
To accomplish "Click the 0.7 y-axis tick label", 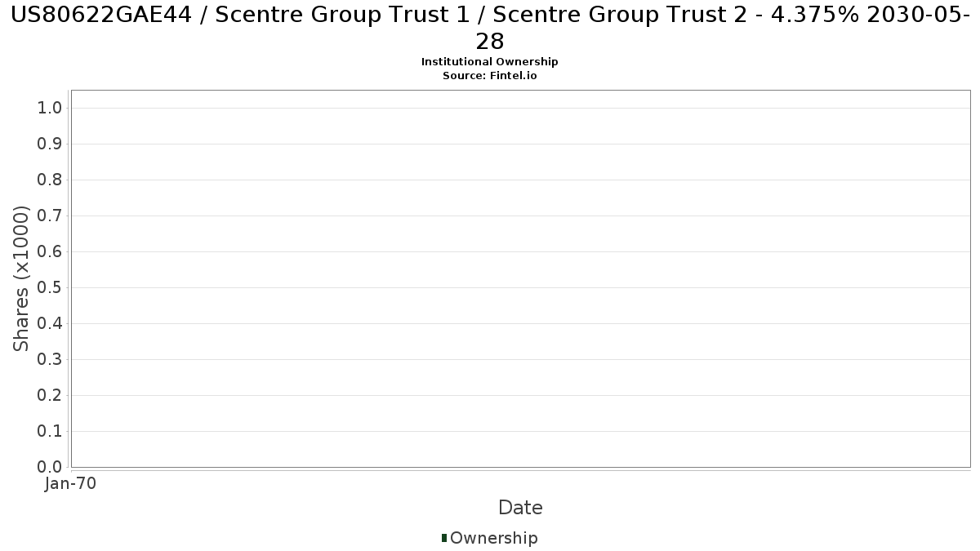I will [x=50, y=216].
